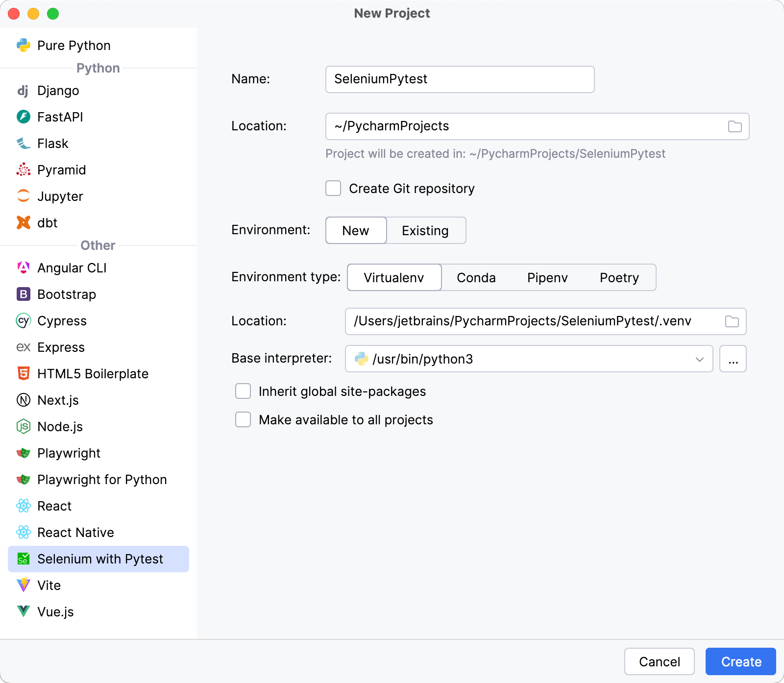Viewport: 784px width, 683px height.
Task: Click the ... button next to Base interpreter
Action: tap(733, 359)
